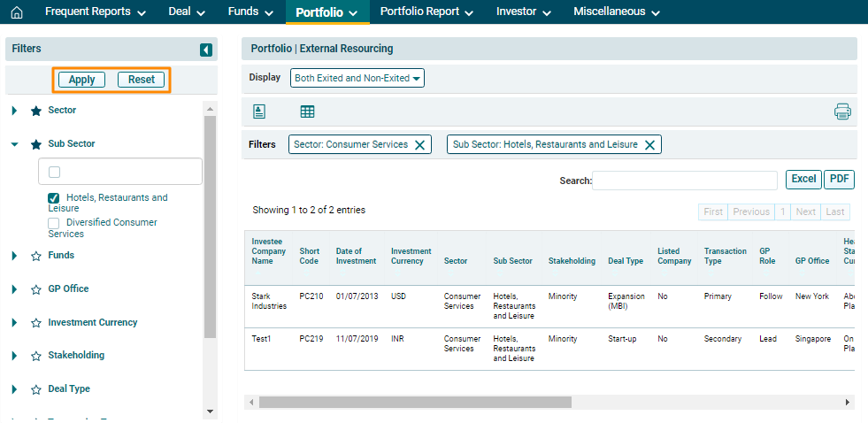This screenshot has height=423, width=868.
Task: Remove the Sub Sector Hotels filter chip
Action: coord(649,145)
